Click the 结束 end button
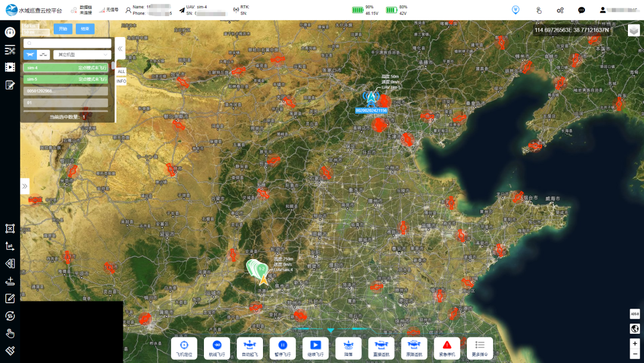644x363 pixels. click(85, 29)
